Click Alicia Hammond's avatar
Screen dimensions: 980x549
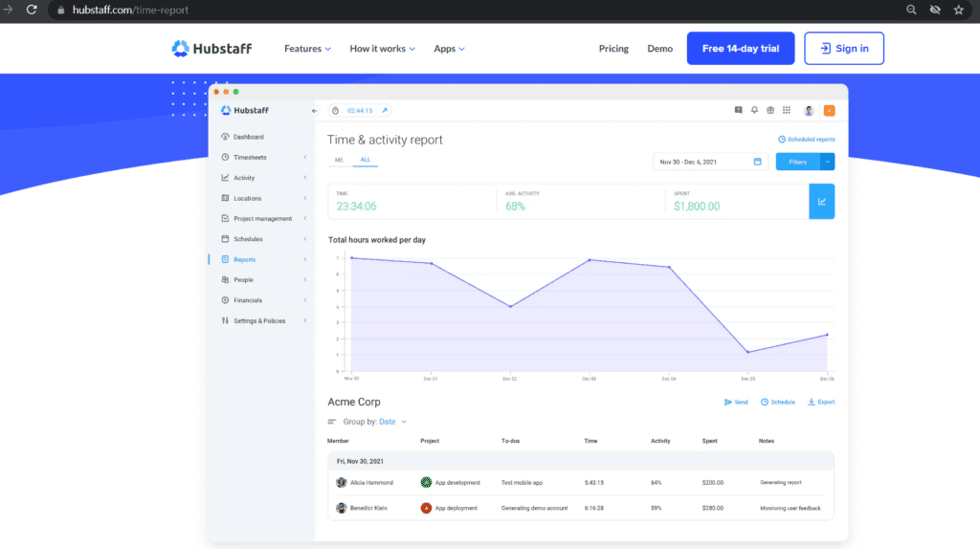pyautogui.click(x=342, y=483)
